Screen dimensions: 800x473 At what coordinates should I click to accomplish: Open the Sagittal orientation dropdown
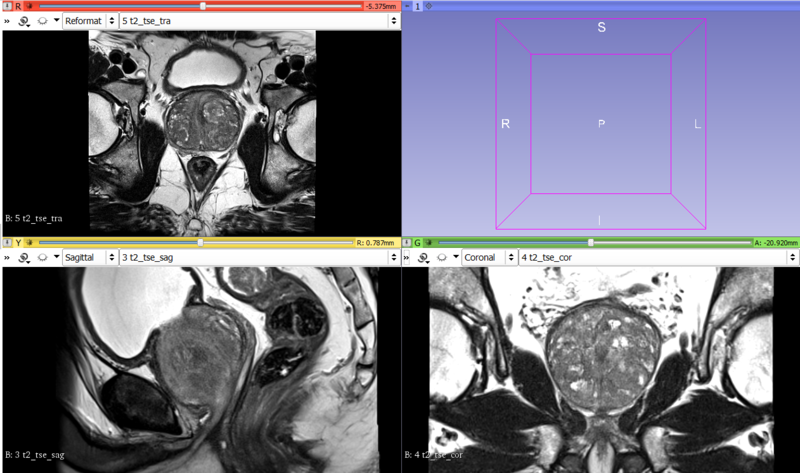[90, 258]
